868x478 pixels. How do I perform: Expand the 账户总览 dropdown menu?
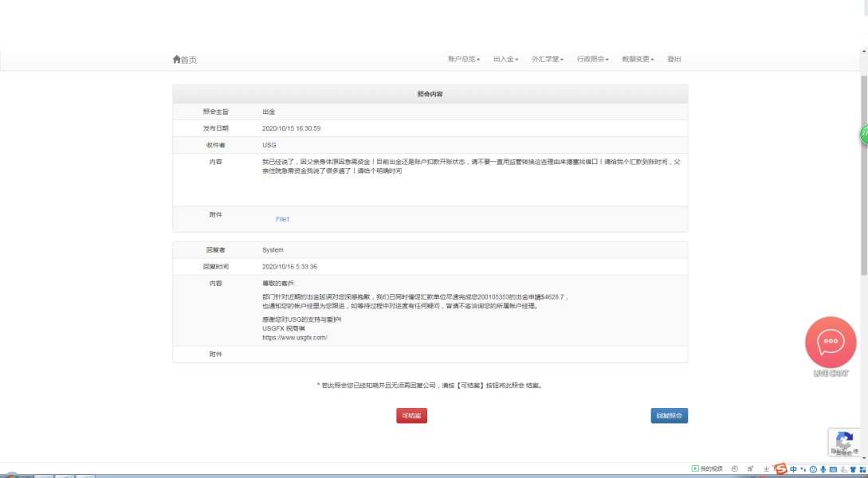463,60
